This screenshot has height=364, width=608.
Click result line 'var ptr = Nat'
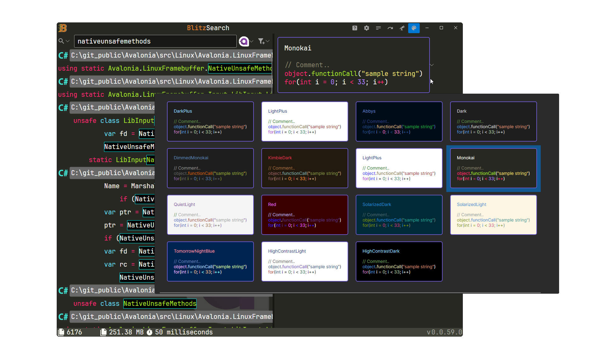[129, 212]
